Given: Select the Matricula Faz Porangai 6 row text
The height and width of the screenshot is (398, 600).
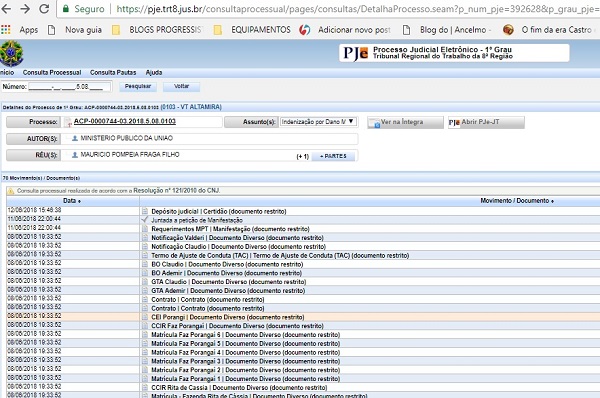Looking at the screenshot, I should (246, 334).
